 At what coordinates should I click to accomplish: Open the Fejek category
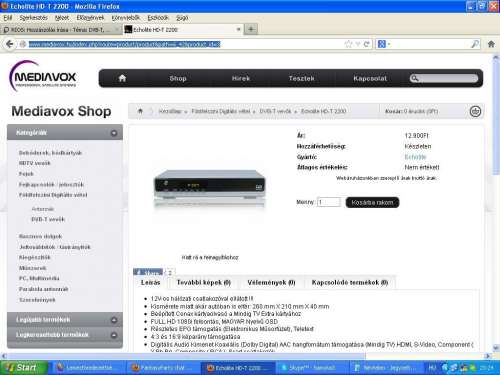[26, 174]
